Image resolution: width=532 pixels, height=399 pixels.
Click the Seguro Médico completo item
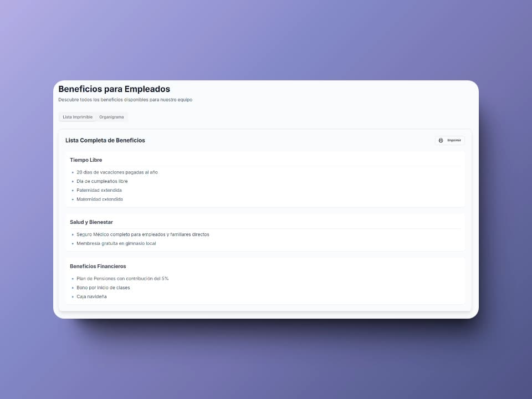click(143, 234)
